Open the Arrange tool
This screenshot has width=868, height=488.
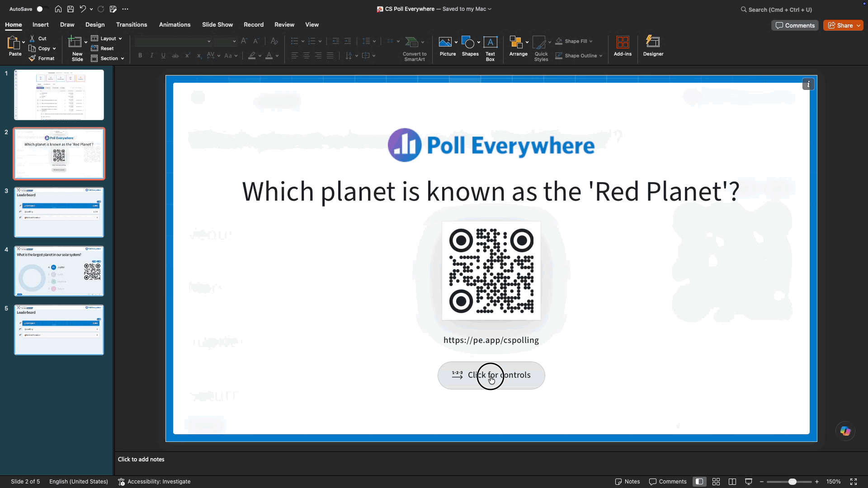pyautogui.click(x=518, y=47)
